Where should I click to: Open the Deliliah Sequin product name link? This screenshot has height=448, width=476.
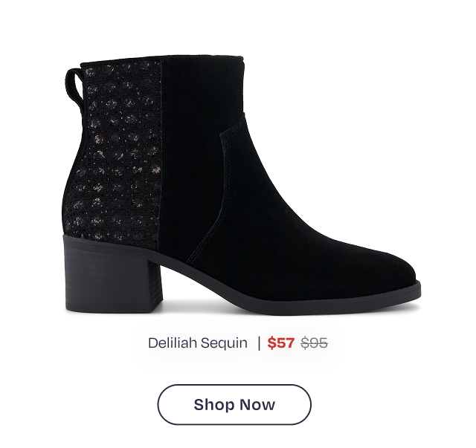[x=198, y=343]
